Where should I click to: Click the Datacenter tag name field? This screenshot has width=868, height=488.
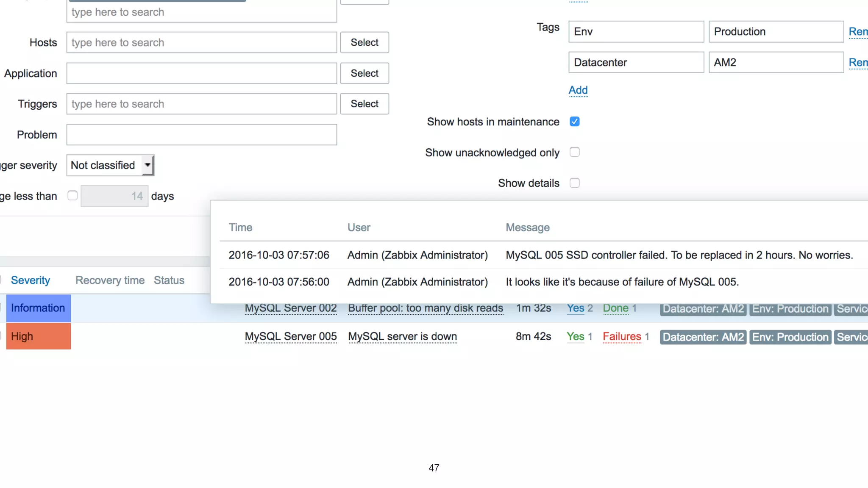[x=636, y=63]
